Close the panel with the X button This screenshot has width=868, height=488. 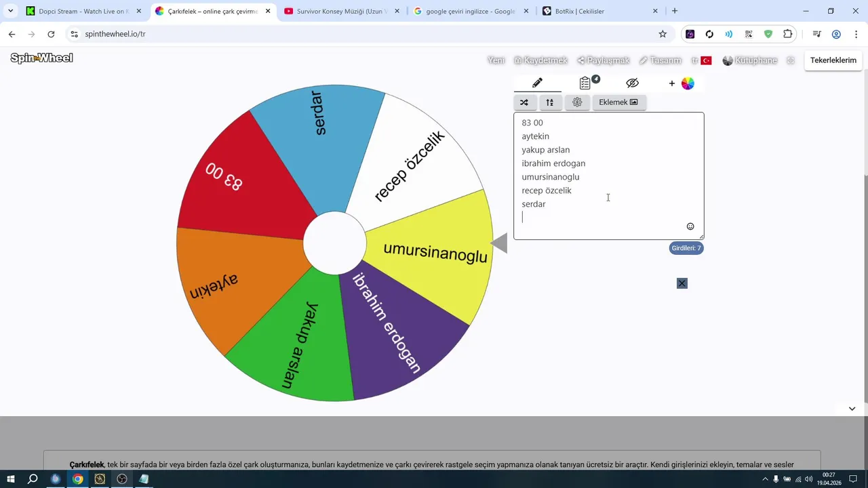click(682, 283)
